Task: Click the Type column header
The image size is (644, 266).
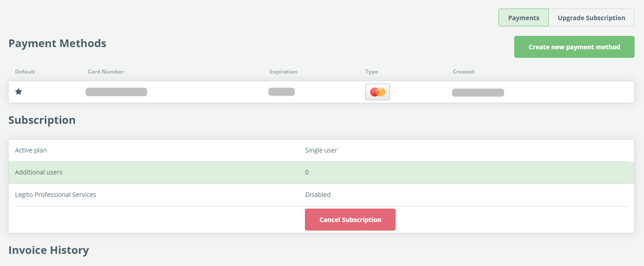Action: coord(371,72)
